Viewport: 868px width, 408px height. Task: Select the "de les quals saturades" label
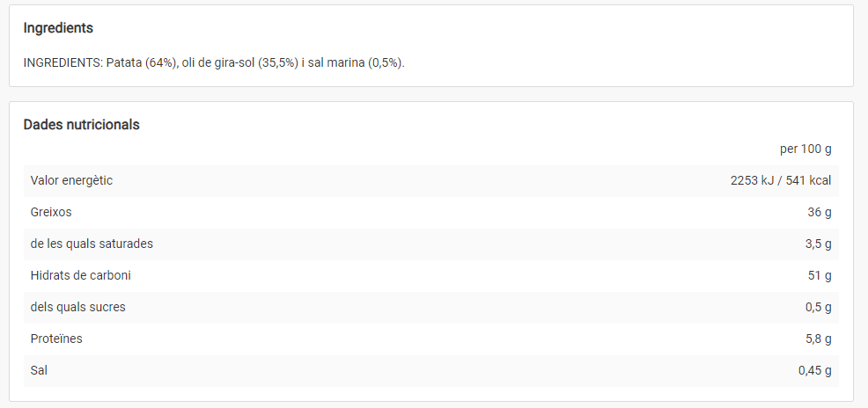92,244
